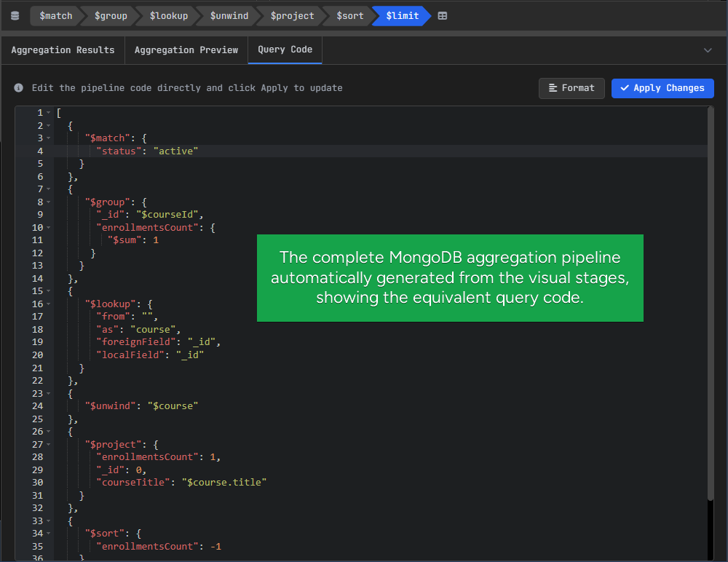Fold the object at line 7

48,189
